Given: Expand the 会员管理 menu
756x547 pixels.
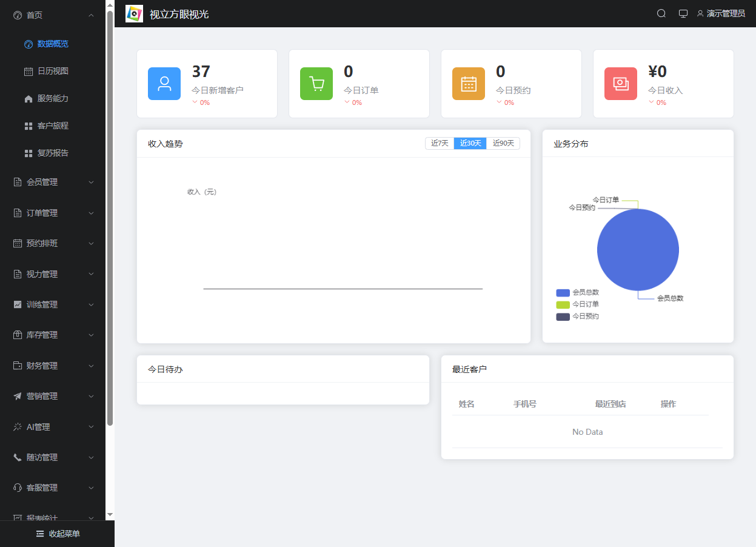Looking at the screenshot, I should (53, 182).
